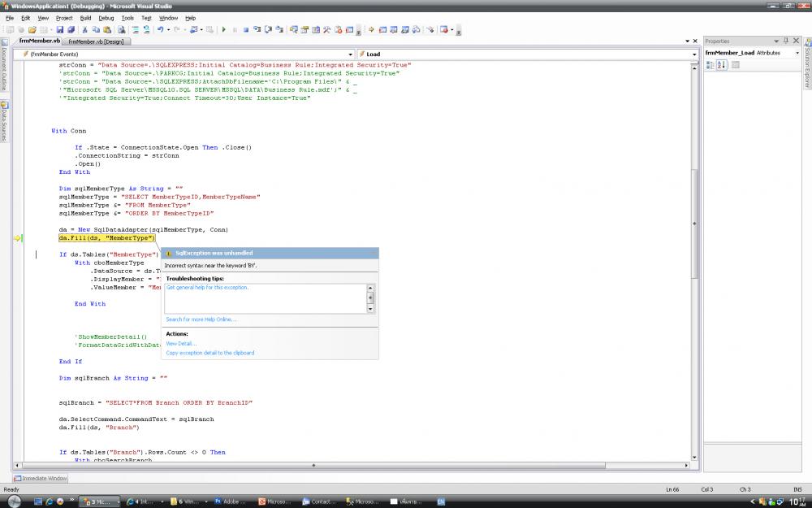
Task: Sort properties by category
Action: (710, 65)
